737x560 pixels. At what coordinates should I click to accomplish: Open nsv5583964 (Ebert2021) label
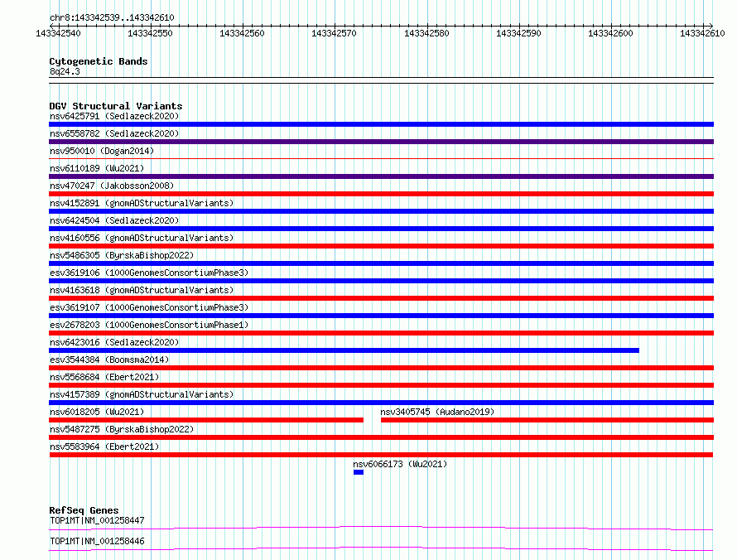coord(104,447)
